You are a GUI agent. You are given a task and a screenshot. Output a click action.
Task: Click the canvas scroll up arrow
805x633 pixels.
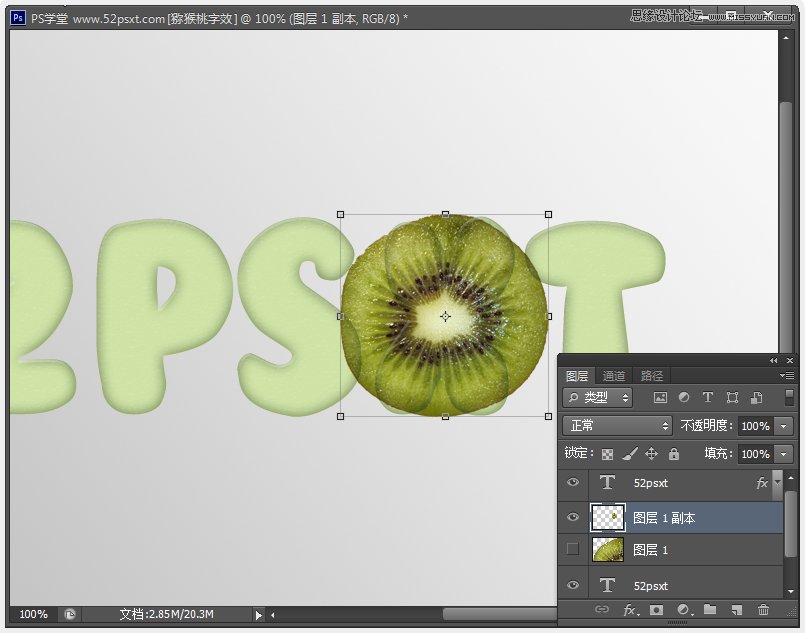pyautogui.click(x=785, y=37)
